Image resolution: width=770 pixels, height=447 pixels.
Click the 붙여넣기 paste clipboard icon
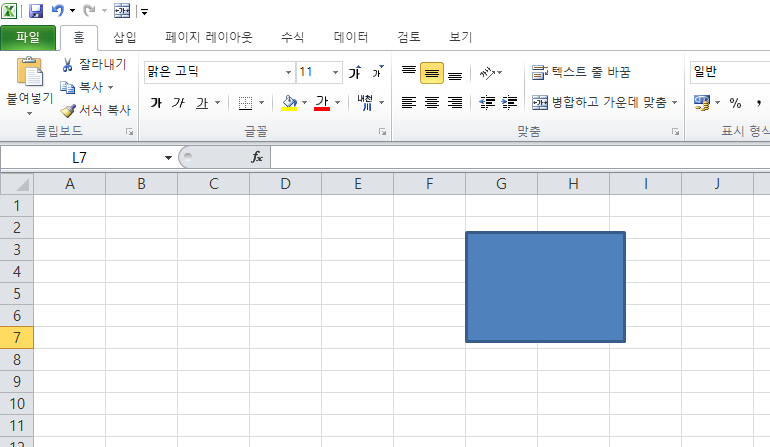coord(30,72)
